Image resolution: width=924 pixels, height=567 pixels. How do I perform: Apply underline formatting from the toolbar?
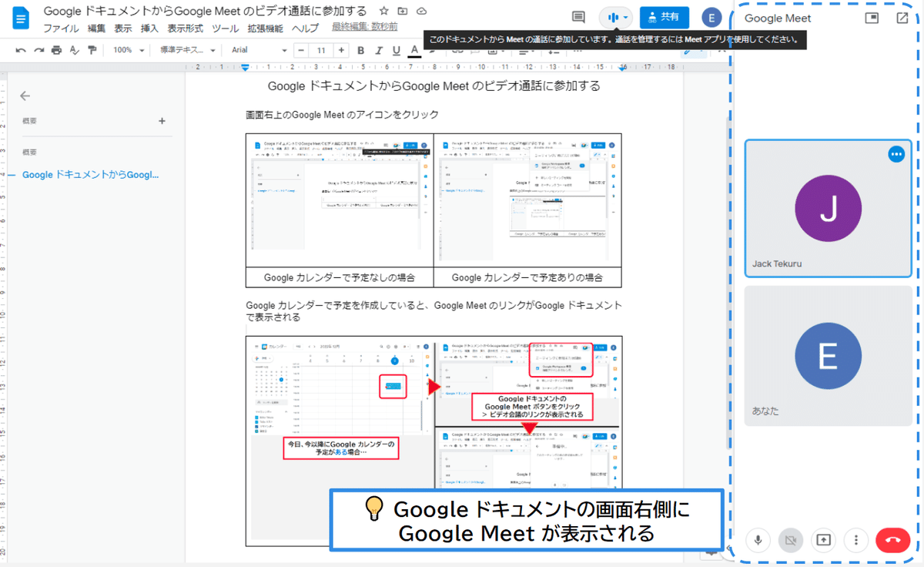(395, 50)
